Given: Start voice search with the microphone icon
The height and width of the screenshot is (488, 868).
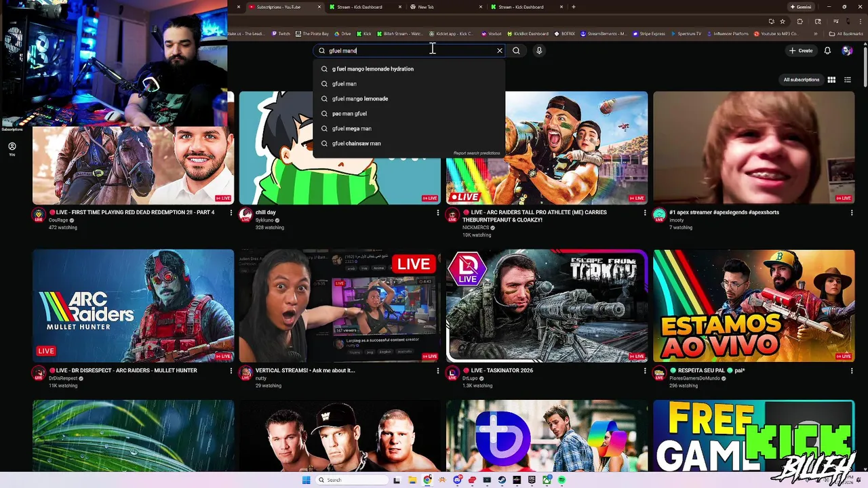Looking at the screenshot, I should pyautogui.click(x=539, y=51).
